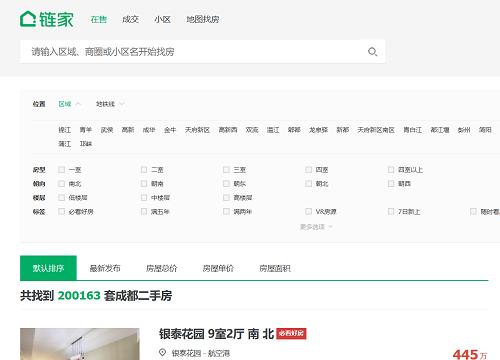The width and height of the screenshot is (500, 360).
Task: Open listing title 银泰花园 9室2厅 南 北
Action: [216, 334]
